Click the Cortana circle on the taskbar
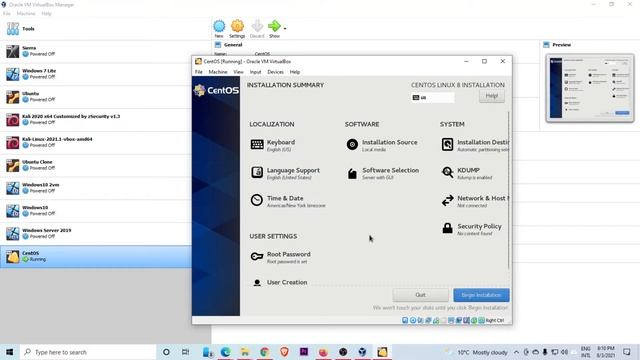 pos(166,352)
